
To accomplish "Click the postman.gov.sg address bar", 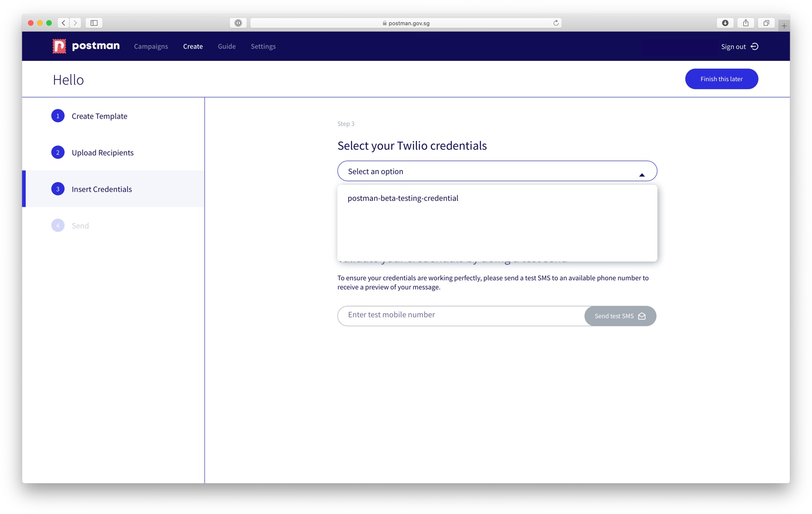I will tap(406, 23).
